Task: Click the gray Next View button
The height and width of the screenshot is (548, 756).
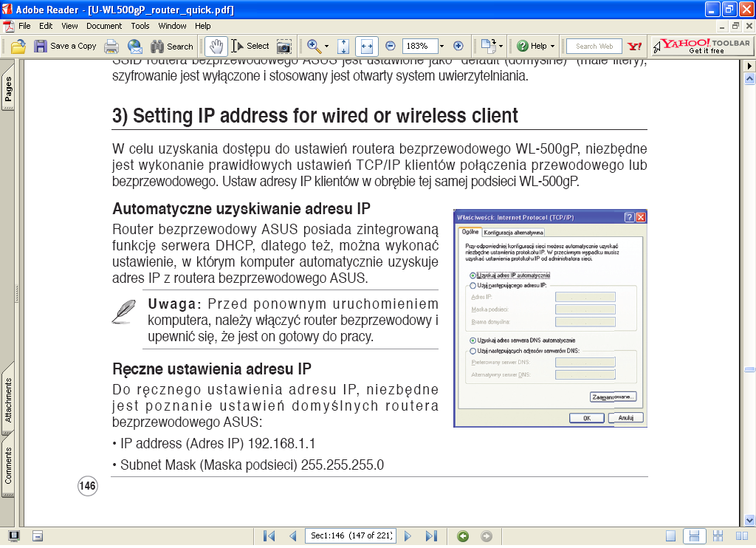Action: pyautogui.click(x=487, y=536)
